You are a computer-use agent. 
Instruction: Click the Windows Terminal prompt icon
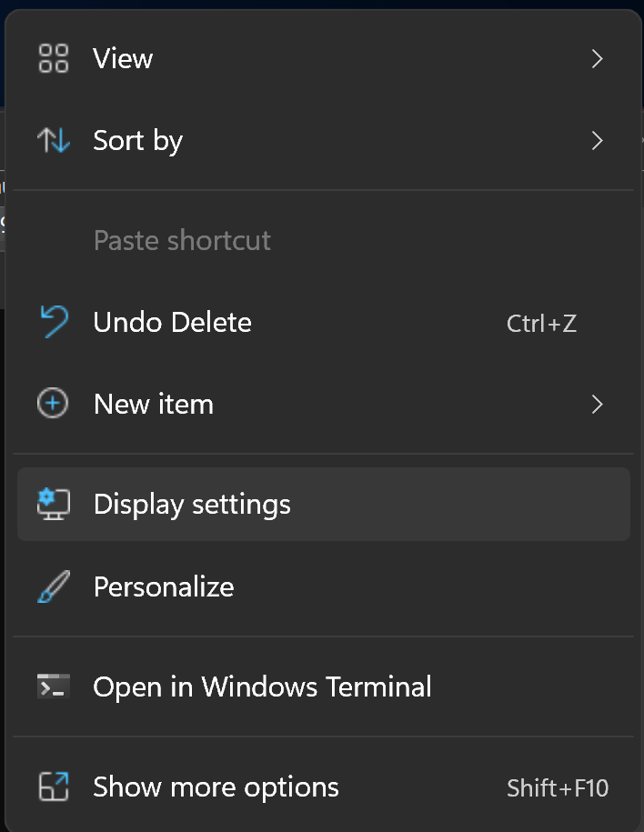click(53, 686)
